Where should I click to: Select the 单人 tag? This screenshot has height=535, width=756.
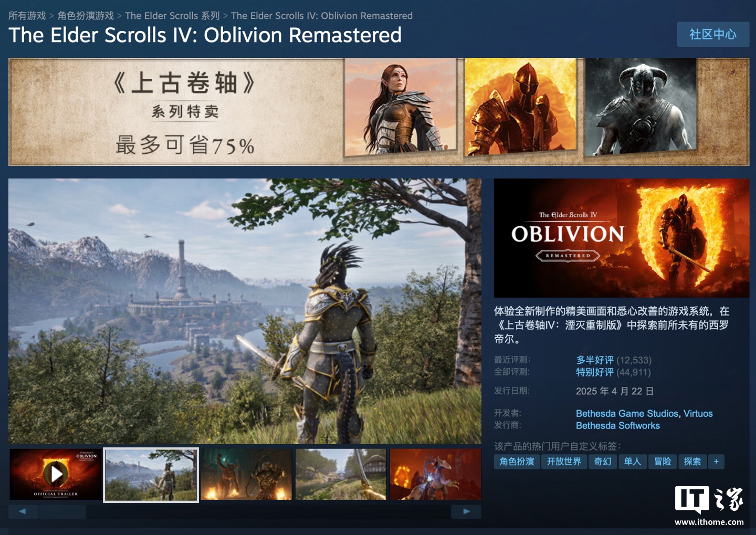[632, 461]
